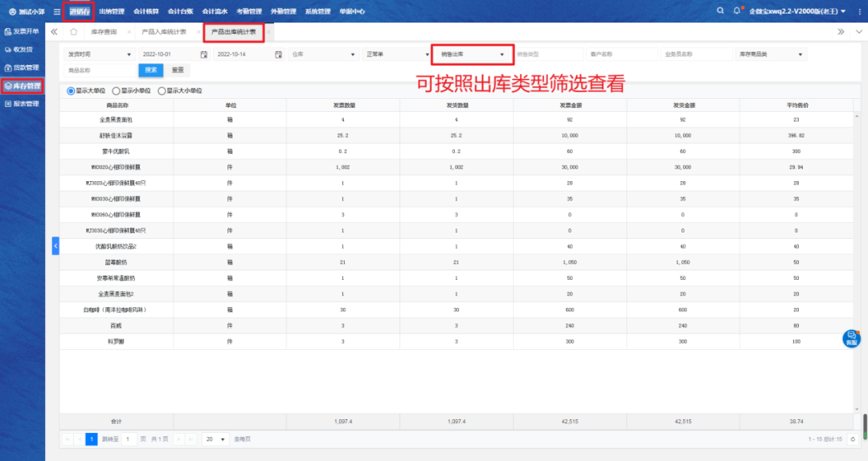
Task: Open the notification bell
Action: pos(737,11)
